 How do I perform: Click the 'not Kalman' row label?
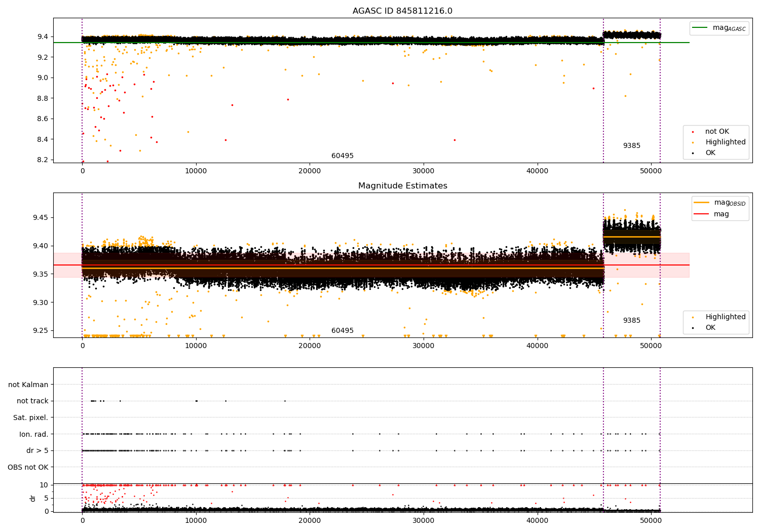28,385
